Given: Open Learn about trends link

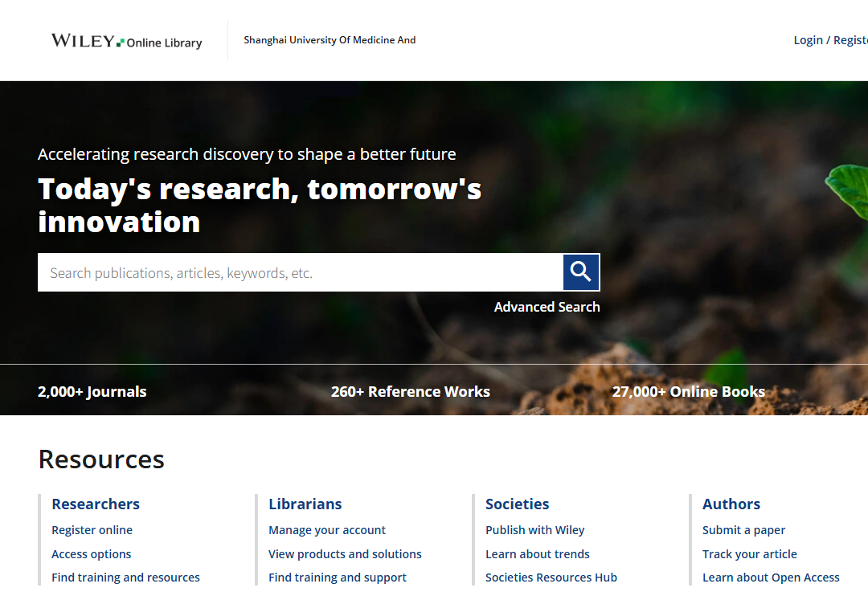Looking at the screenshot, I should coord(538,554).
